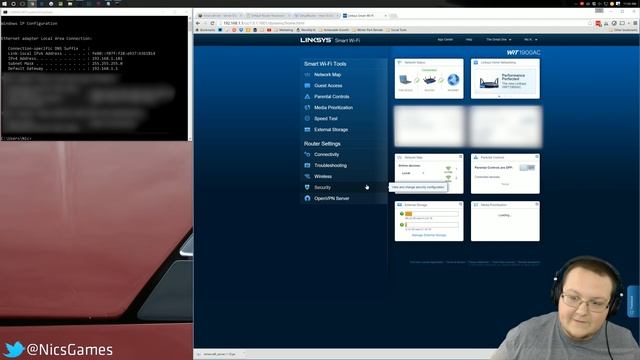This screenshot has height=360, width=640.
Task: Close the External Storage widget
Action: click(460, 204)
